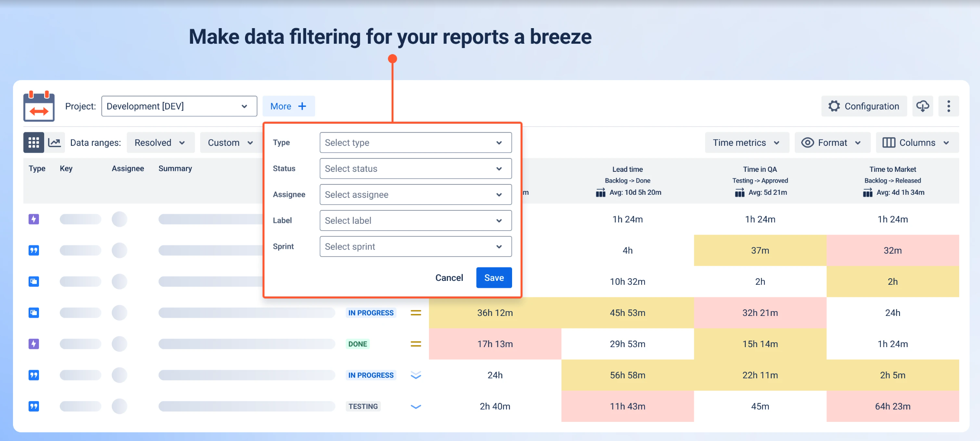The height and width of the screenshot is (441, 980).
Task: Open the Development [DEV] project dropdown
Action: click(x=179, y=106)
